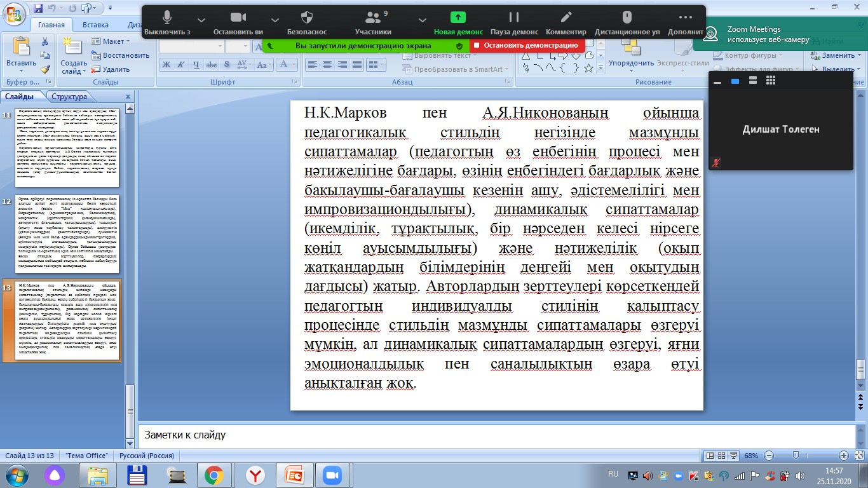Open Zoom Security shield options

(x=307, y=18)
